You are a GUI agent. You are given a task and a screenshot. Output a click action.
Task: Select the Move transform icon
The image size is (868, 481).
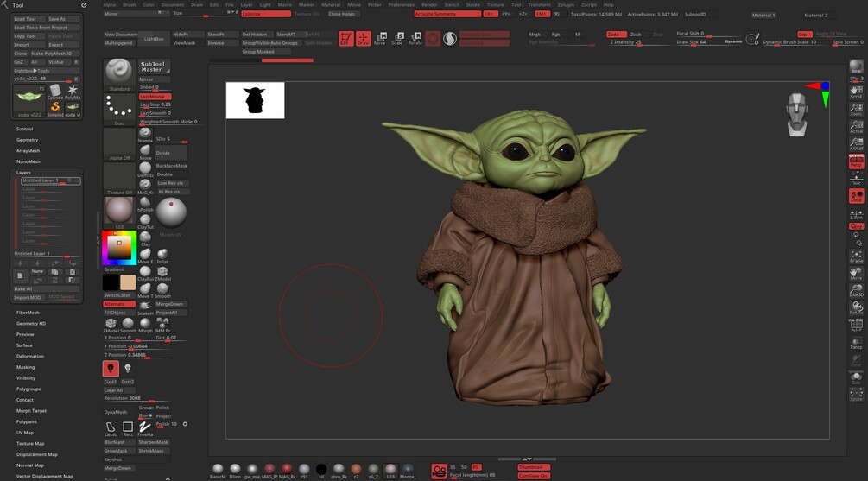click(x=380, y=39)
